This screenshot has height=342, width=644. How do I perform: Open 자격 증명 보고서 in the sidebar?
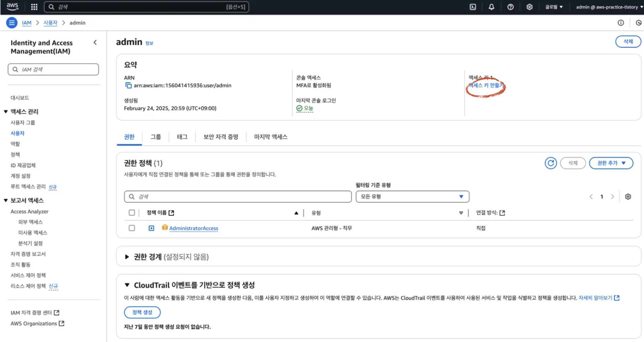(x=28, y=254)
